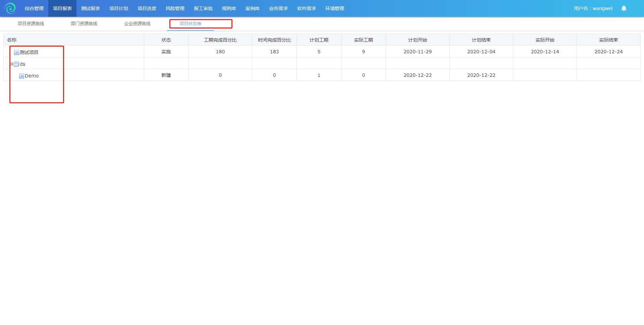The width and height of the screenshot is (644, 325).
Task: Open the 环境管理 menu
Action: (x=335, y=8)
